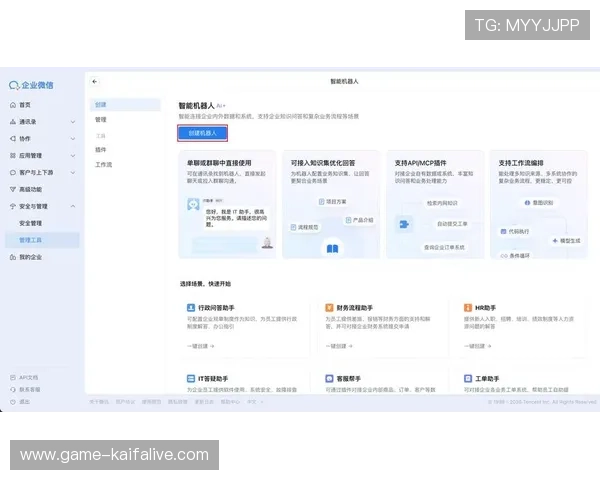
Task: Select the 管理工具 submenu item
Action: click(x=42, y=240)
